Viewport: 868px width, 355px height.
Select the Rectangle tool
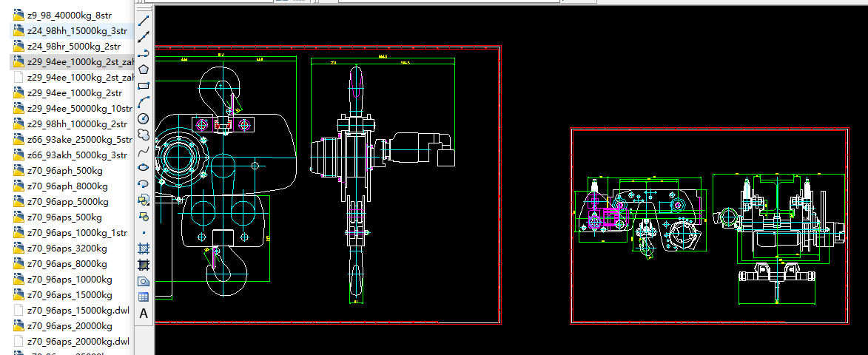(x=144, y=86)
